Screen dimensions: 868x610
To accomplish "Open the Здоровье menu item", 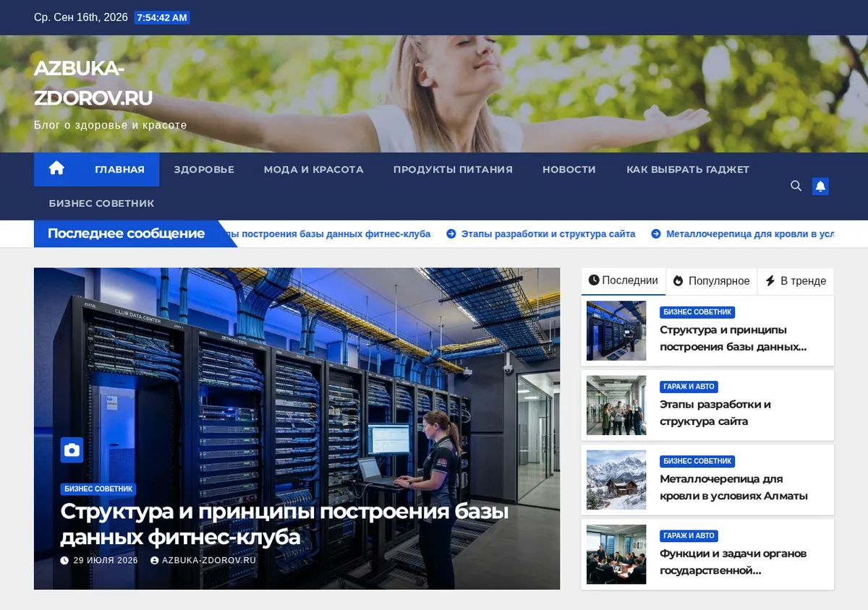I will pos(204,169).
